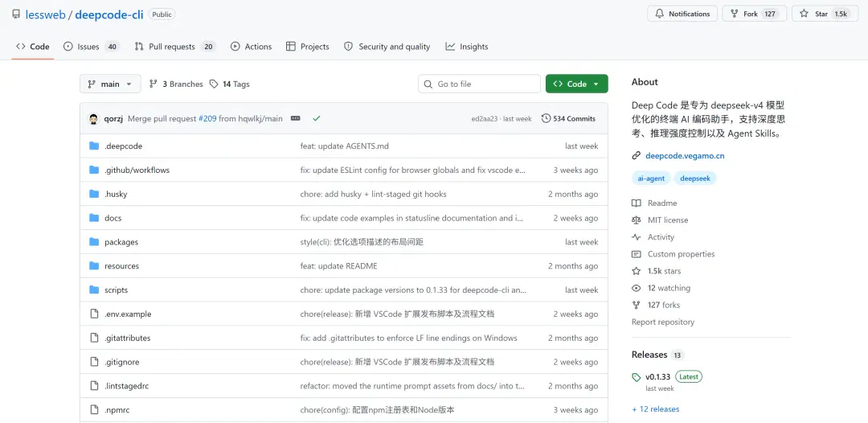Open the 1.5k stars link

coord(665,271)
